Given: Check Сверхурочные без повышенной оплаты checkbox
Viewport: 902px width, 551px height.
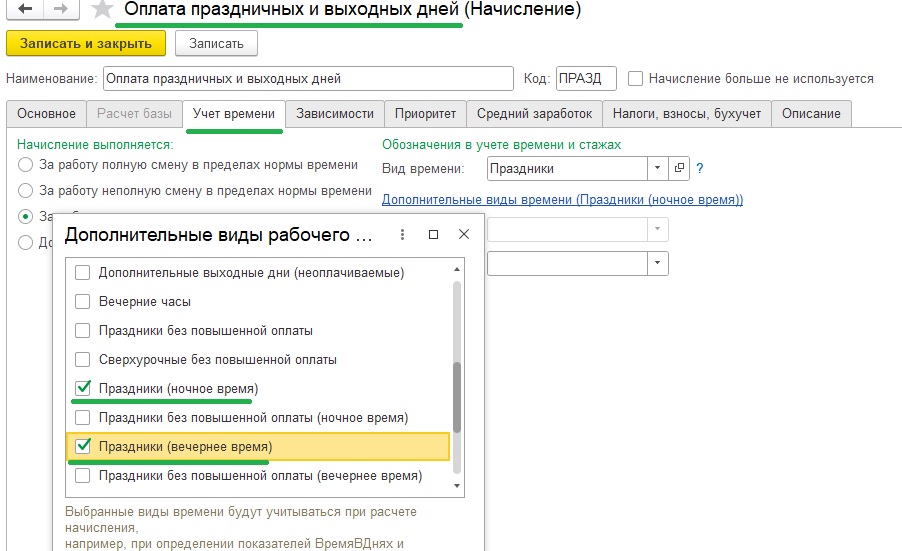Looking at the screenshot, I should (x=83, y=359).
